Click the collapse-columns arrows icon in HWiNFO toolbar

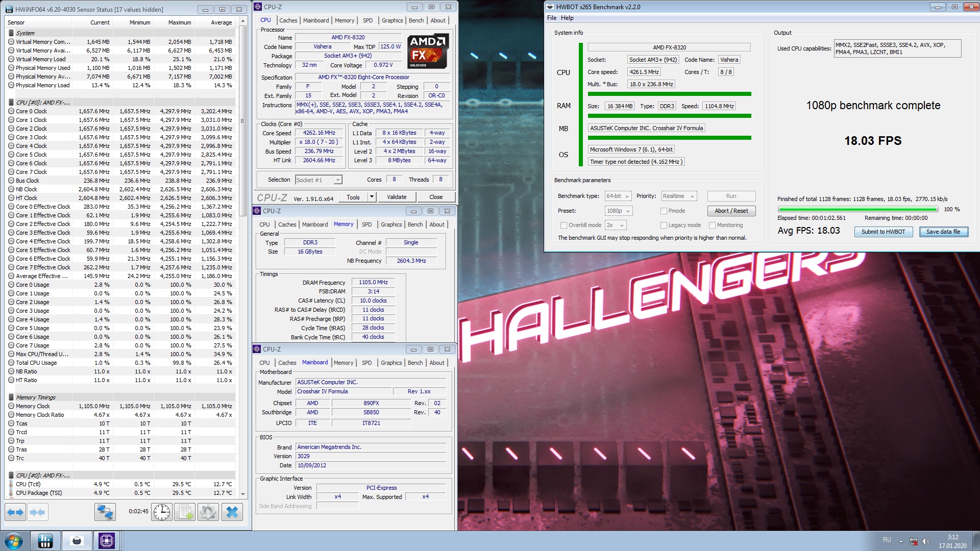[37, 512]
